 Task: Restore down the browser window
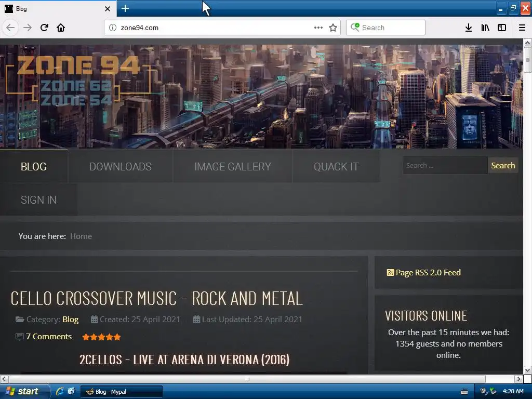pos(513,8)
